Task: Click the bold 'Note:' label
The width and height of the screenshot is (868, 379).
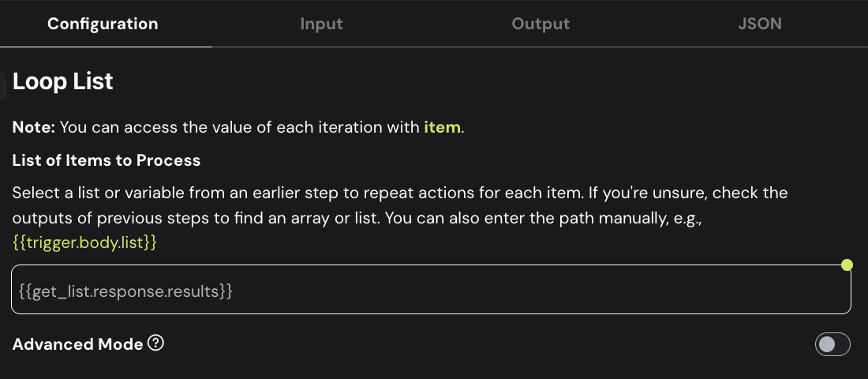Action: [x=34, y=126]
